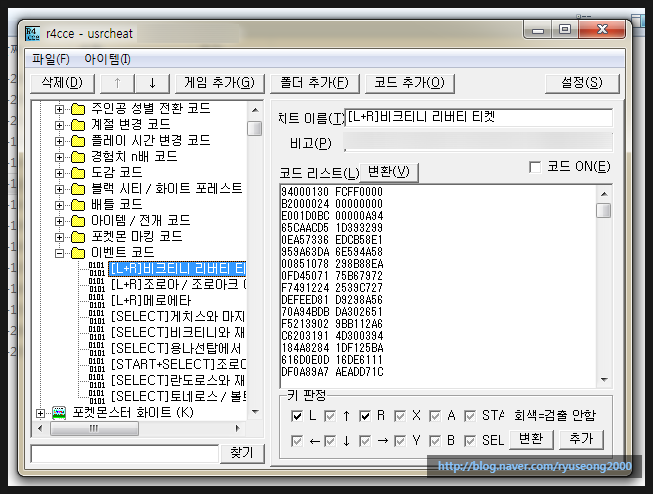
Task: Click 변환(V) button beside the code list label
Action: click(x=389, y=172)
